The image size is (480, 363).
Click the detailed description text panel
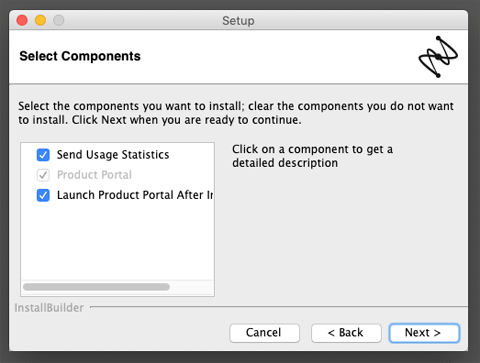(313, 156)
